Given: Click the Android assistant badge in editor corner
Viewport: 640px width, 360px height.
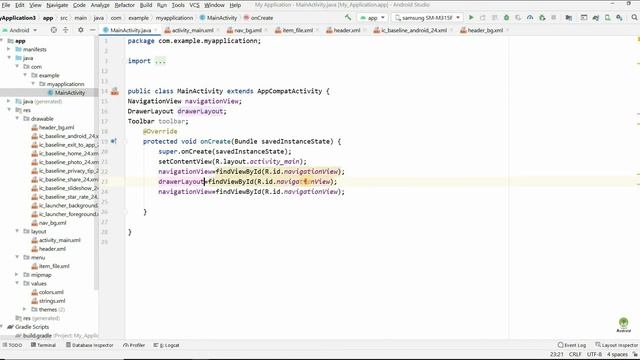Looking at the screenshot, I should [x=623, y=324].
